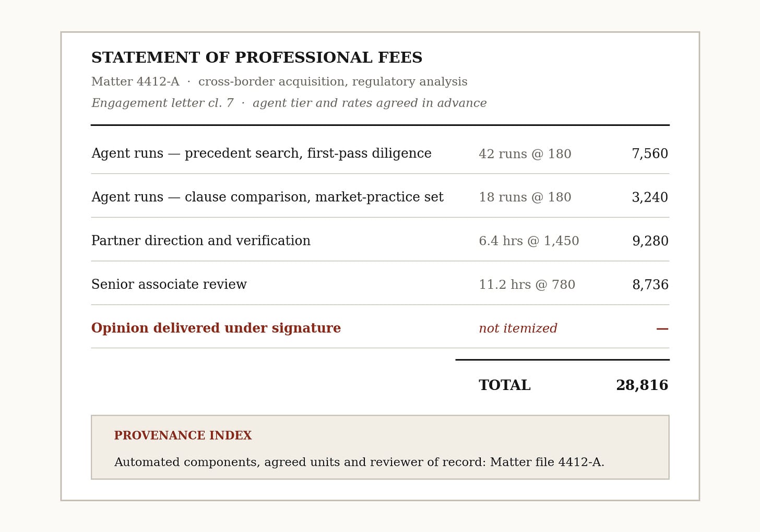Click Opinion delivered under signature label

216,328
